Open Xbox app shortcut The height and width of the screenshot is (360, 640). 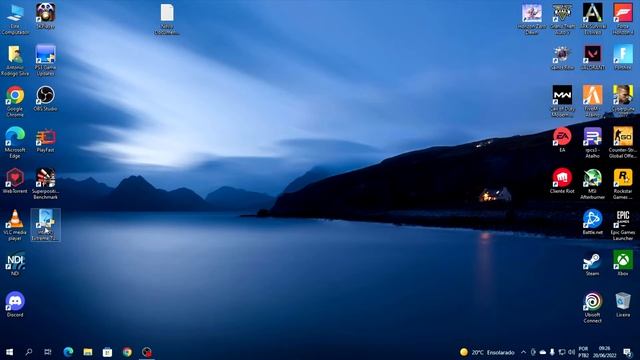pos(623,264)
